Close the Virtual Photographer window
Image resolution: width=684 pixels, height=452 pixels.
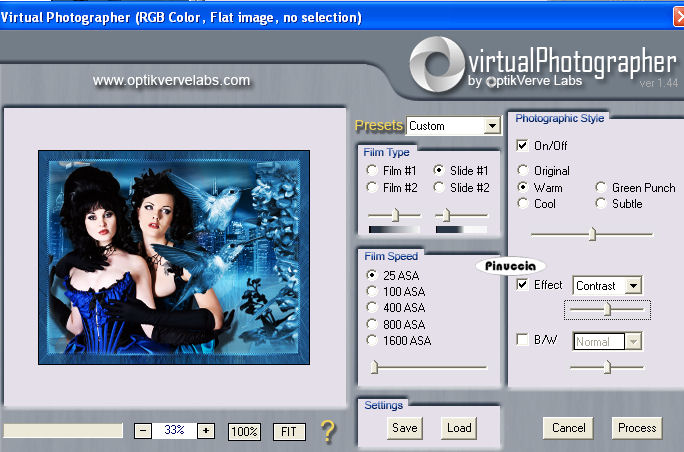[x=679, y=17]
